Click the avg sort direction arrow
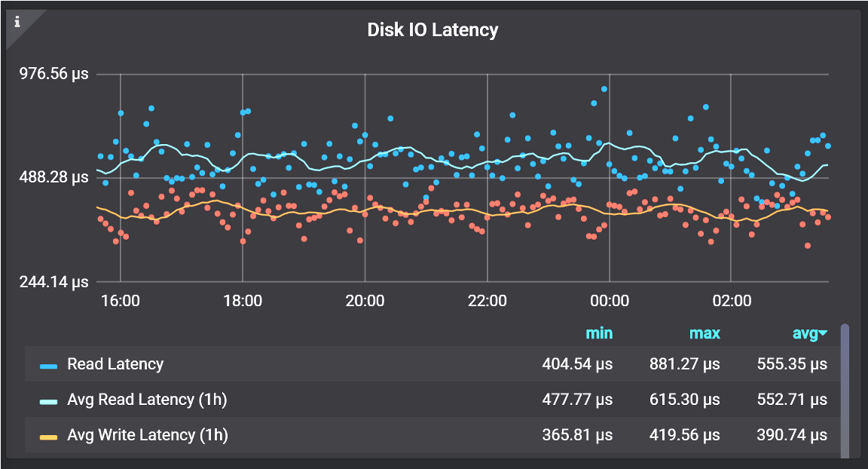The height and width of the screenshot is (469, 868). (x=823, y=333)
